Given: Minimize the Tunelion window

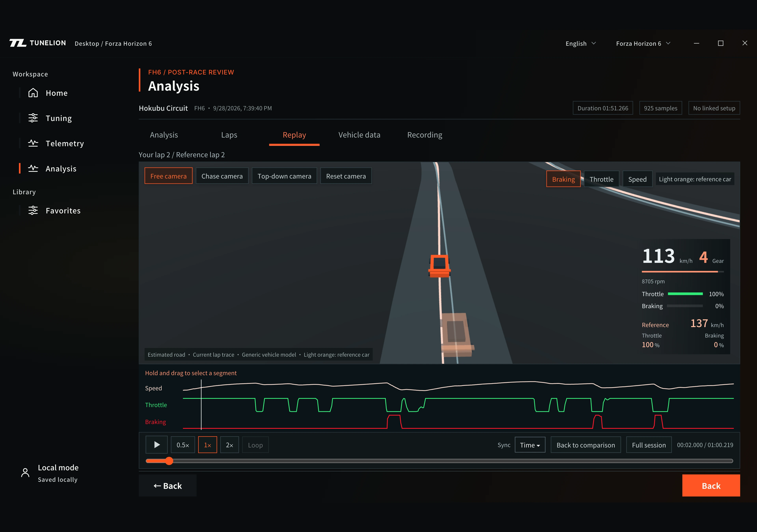Looking at the screenshot, I should 697,43.
